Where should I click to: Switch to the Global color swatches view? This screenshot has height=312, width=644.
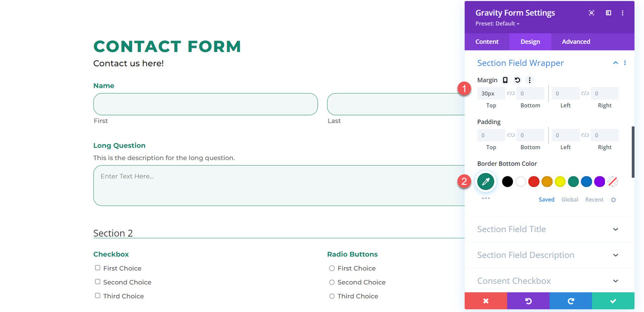point(570,200)
